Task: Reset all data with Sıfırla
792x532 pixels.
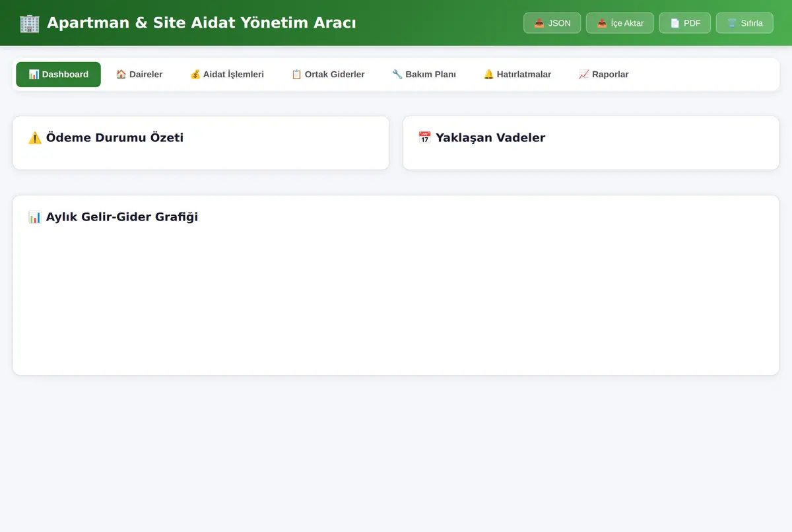Action: point(744,23)
